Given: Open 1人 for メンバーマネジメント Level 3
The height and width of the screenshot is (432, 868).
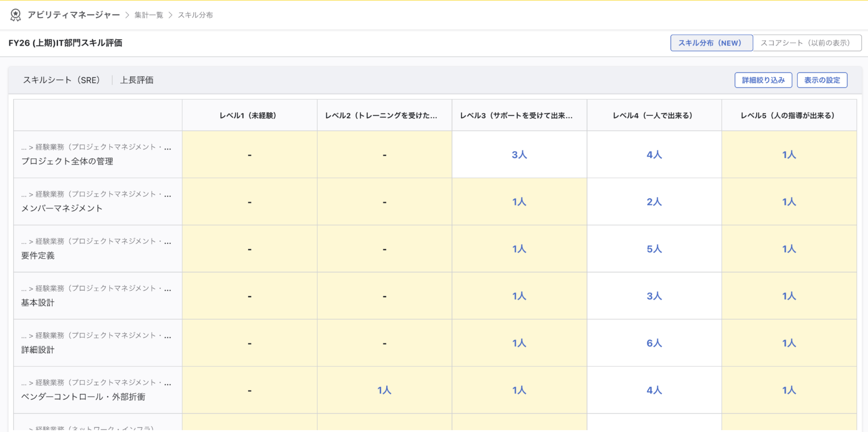Looking at the screenshot, I should pyautogui.click(x=519, y=202).
